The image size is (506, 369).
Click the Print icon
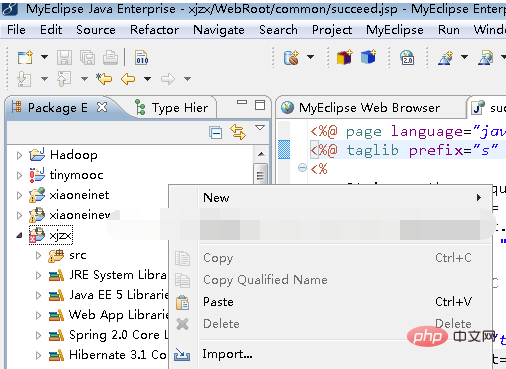tap(110, 57)
